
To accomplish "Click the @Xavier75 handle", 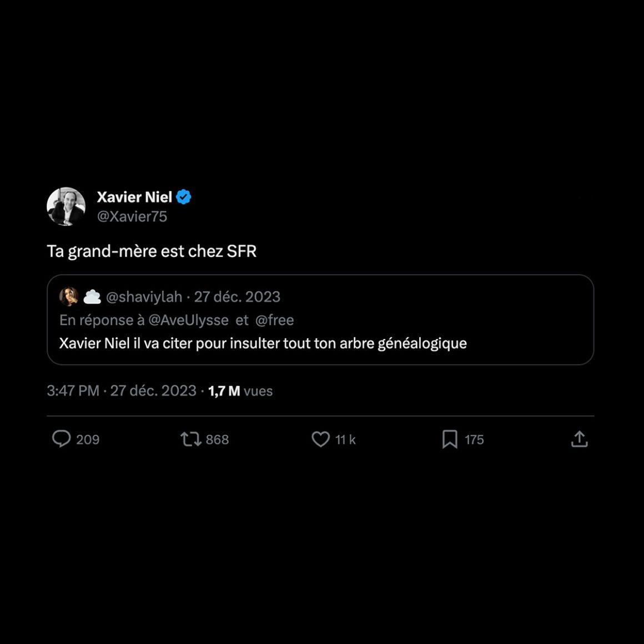I will click(132, 217).
